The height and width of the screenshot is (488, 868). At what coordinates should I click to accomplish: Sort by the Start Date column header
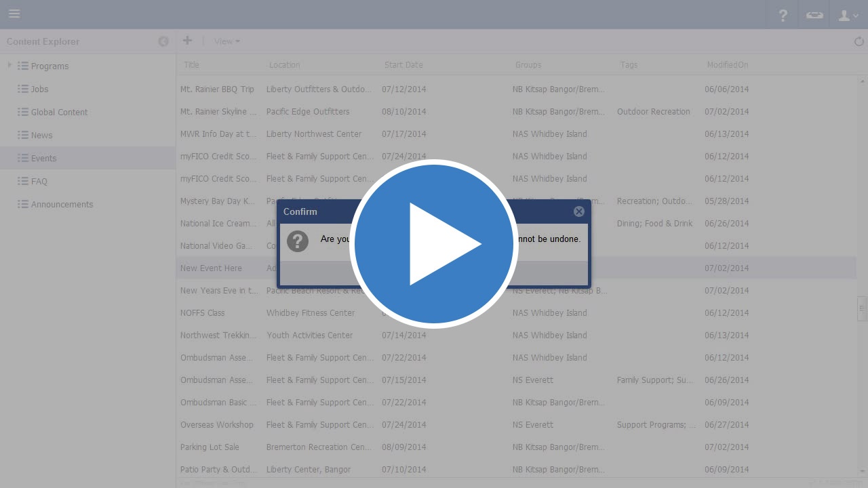[x=403, y=65]
